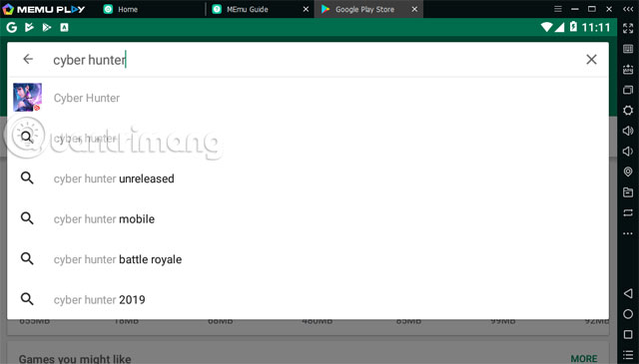Open the multi-window manager icon in sidebar
The height and width of the screenshot is (364, 639).
tap(628, 90)
